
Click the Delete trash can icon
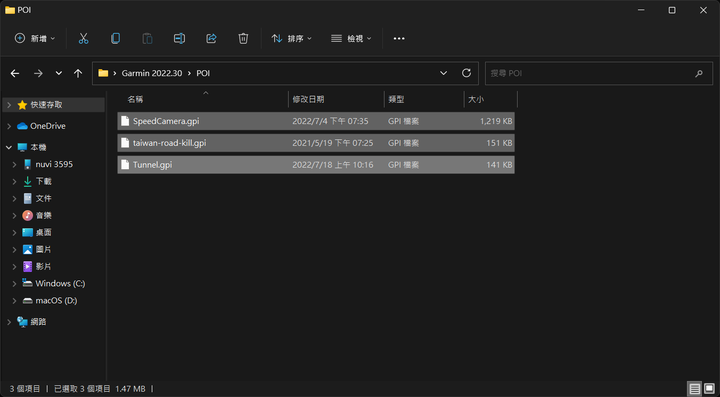pos(243,39)
